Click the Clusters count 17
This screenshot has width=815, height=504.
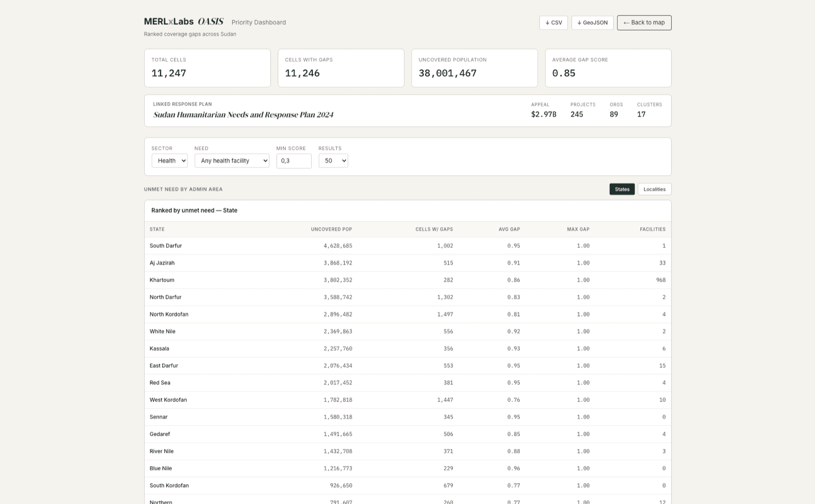tap(641, 115)
